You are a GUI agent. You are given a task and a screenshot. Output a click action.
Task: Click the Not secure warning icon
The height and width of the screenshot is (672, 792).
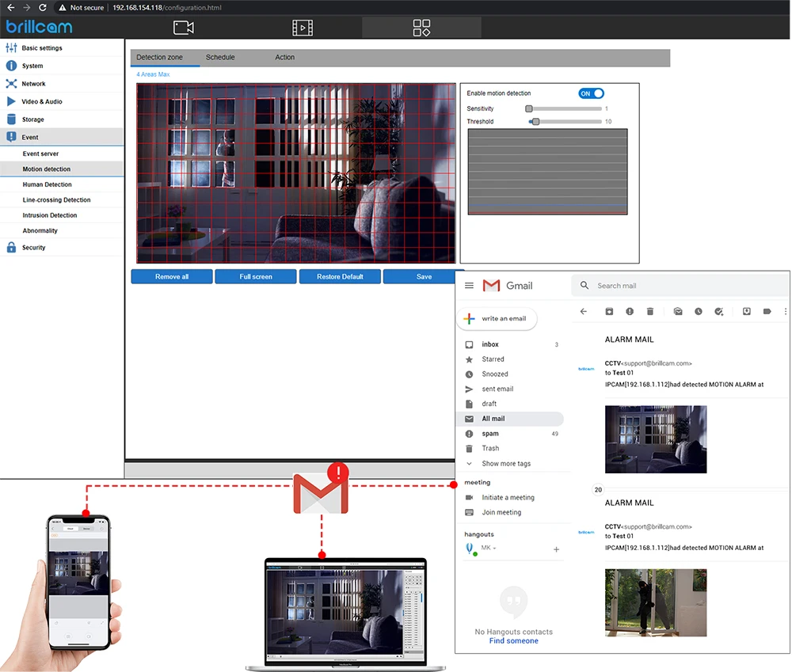coord(62,8)
